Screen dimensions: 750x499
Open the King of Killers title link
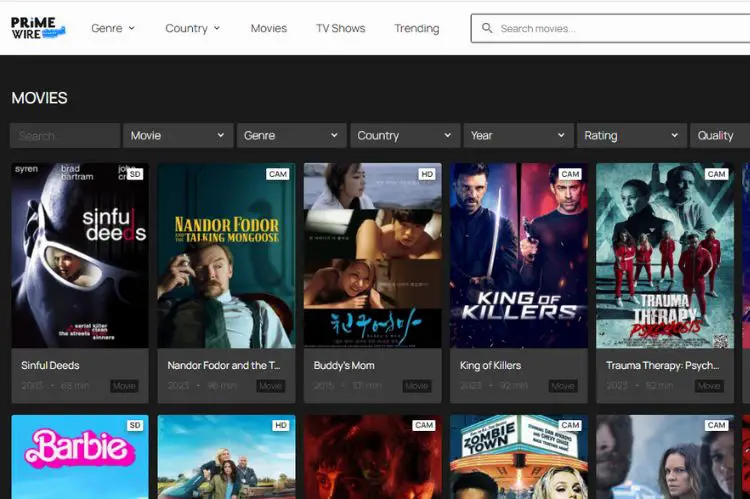pos(490,366)
